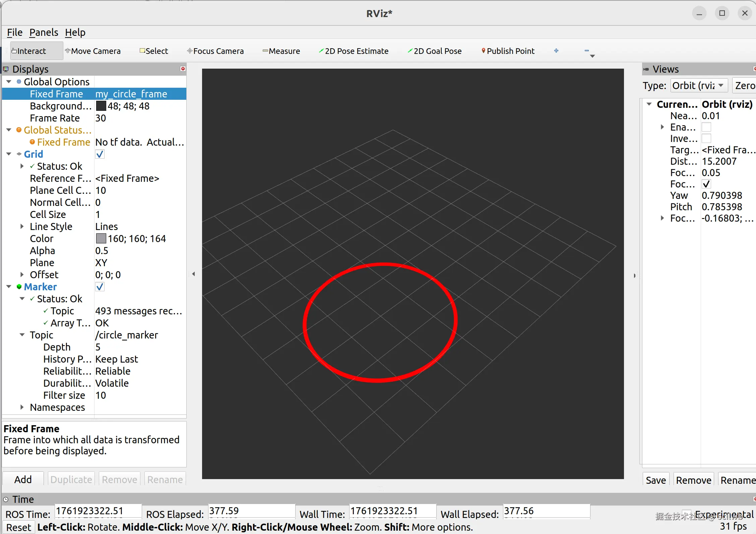Toggle the Invert Z Axis checkbox in Views
756x534 pixels.
706,139
